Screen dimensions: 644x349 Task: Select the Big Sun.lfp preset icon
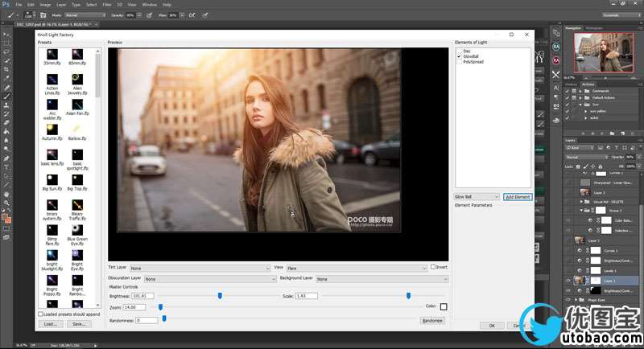pos(52,180)
